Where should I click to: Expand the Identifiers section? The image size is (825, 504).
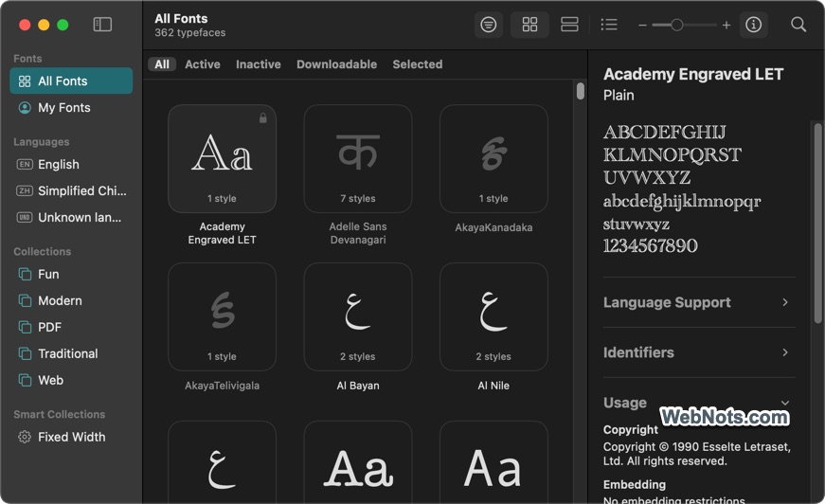pyautogui.click(x=699, y=352)
